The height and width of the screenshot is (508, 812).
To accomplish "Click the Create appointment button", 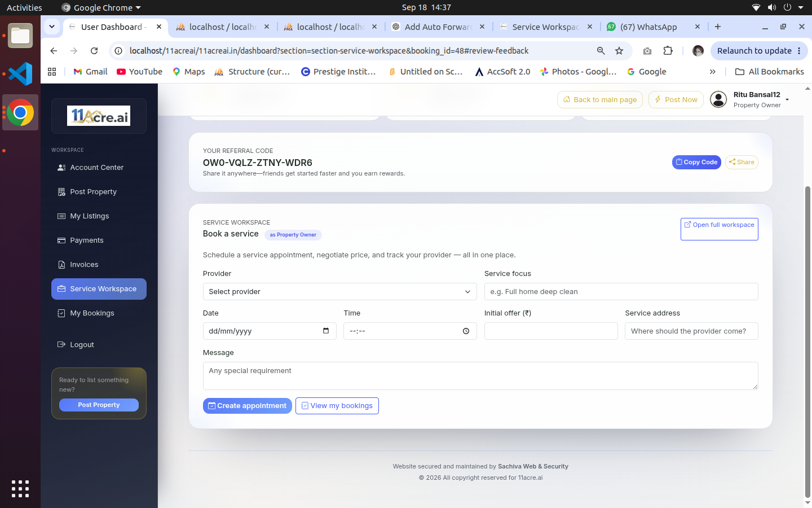I will 248,406.
